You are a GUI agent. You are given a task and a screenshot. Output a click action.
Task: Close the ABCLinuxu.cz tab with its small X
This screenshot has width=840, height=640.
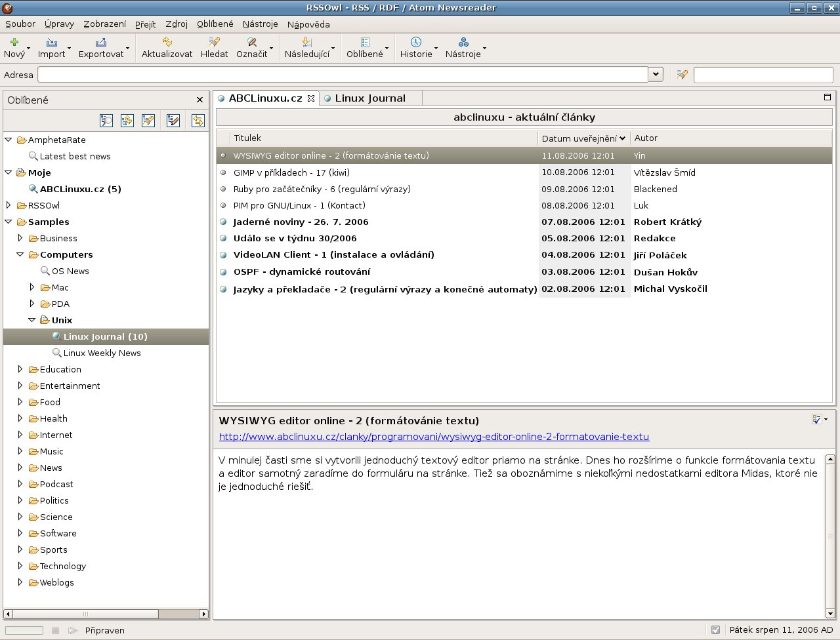point(312,98)
